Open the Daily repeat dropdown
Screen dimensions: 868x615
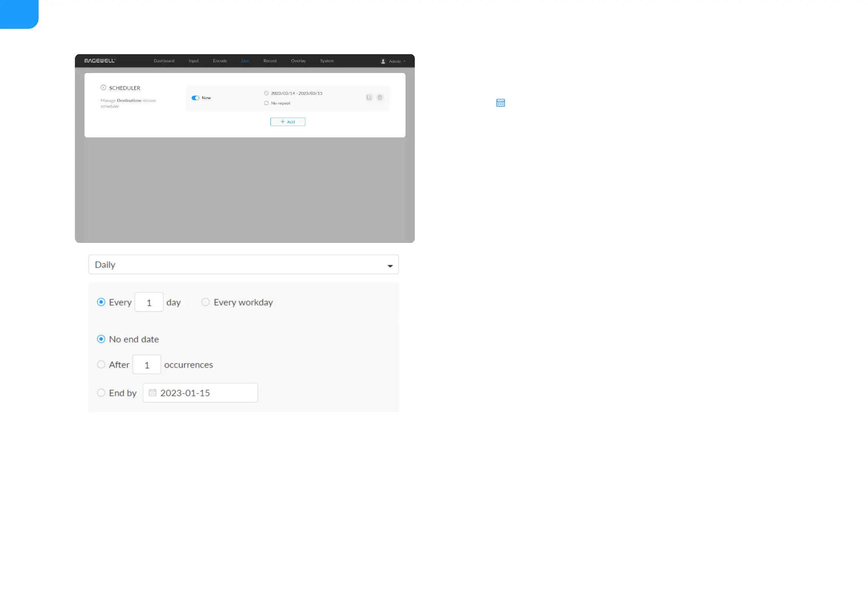[244, 264]
